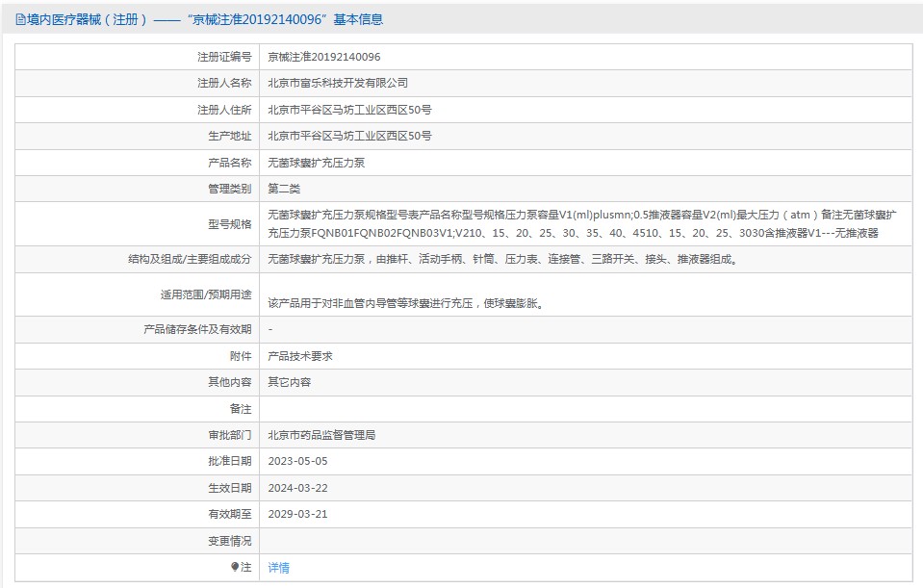Click the 有效期至 row label
923x588 pixels.
230,514
